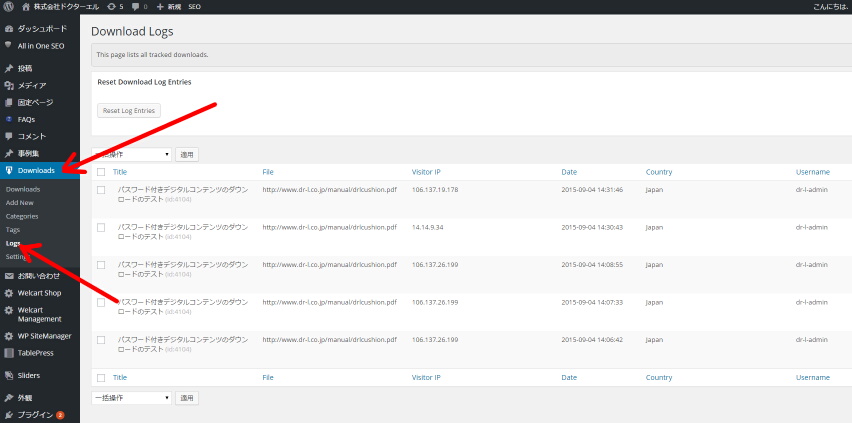Open the top bulk action dropdown
852x423 pixels.
click(131, 154)
